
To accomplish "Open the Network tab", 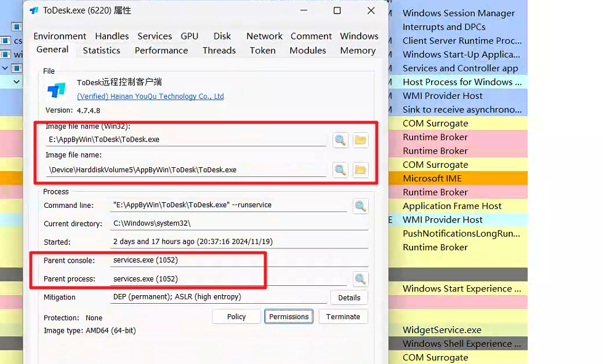I will [x=264, y=36].
